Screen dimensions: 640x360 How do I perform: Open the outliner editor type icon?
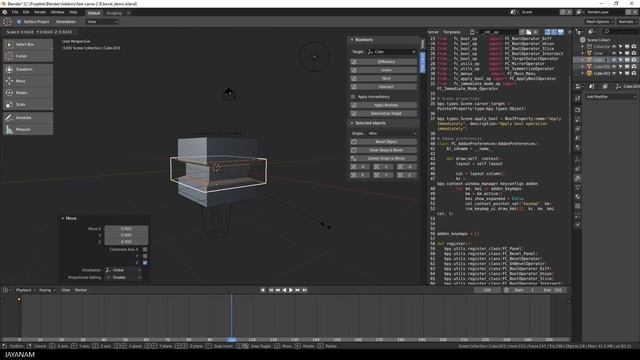[x=579, y=31]
